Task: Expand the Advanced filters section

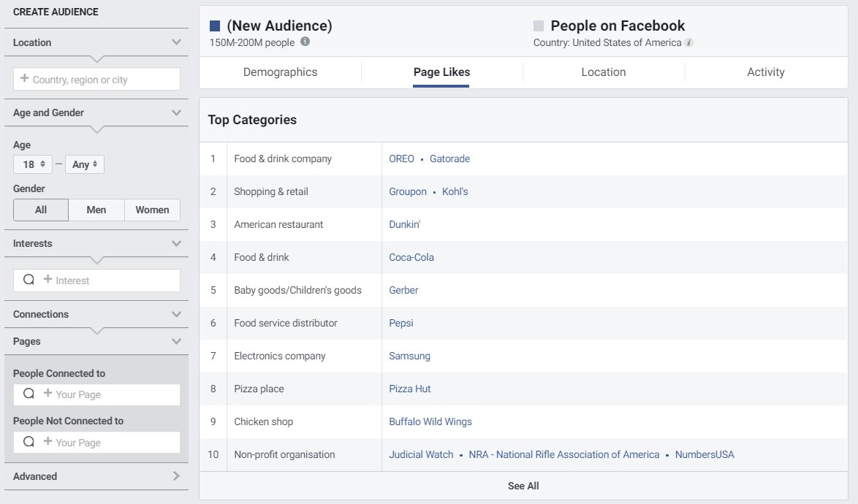Action: [175, 476]
